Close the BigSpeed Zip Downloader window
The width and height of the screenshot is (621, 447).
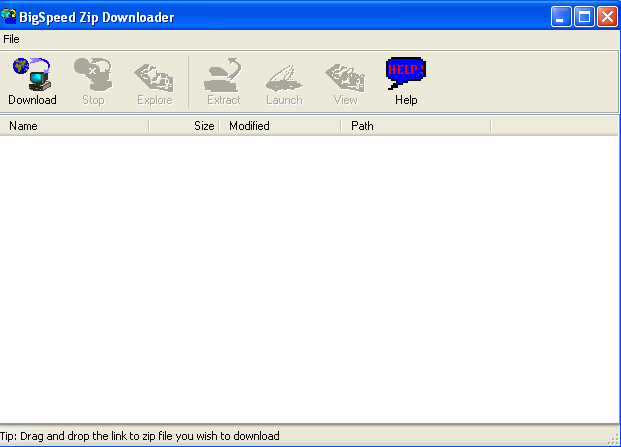click(x=608, y=17)
